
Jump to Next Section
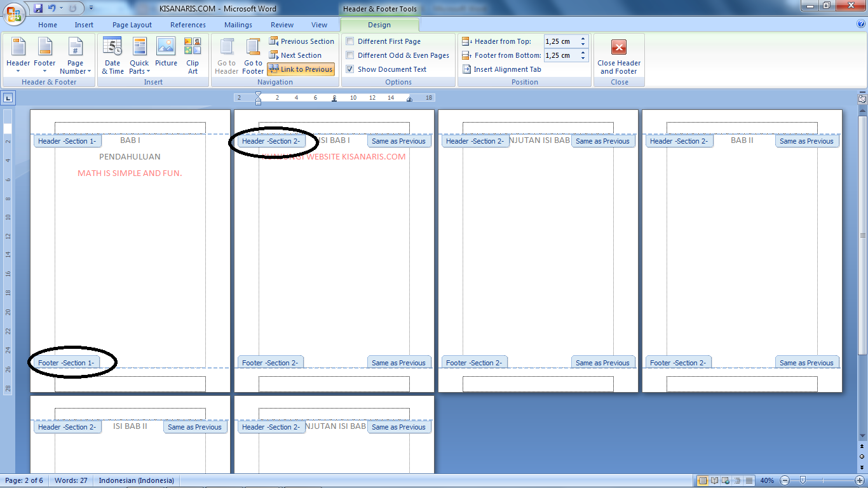(x=295, y=55)
